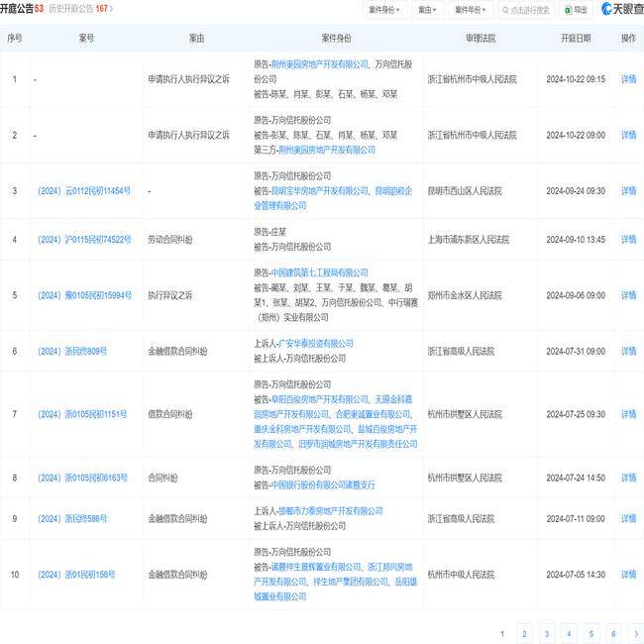Viewport: 644px width, 644px height.
Task: Open case (2024)浙民终809号
Action: (x=72, y=351)
